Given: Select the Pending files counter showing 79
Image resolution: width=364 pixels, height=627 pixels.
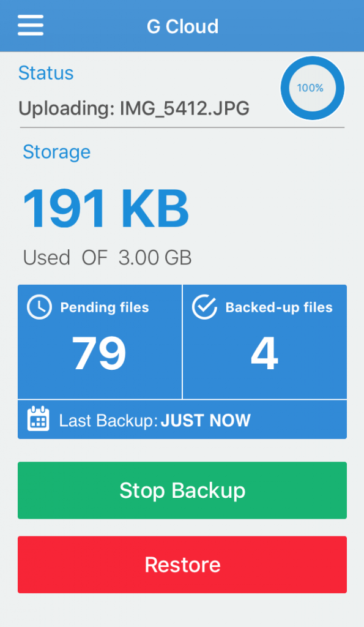Looking at the screenshot, I should [98, 352].
